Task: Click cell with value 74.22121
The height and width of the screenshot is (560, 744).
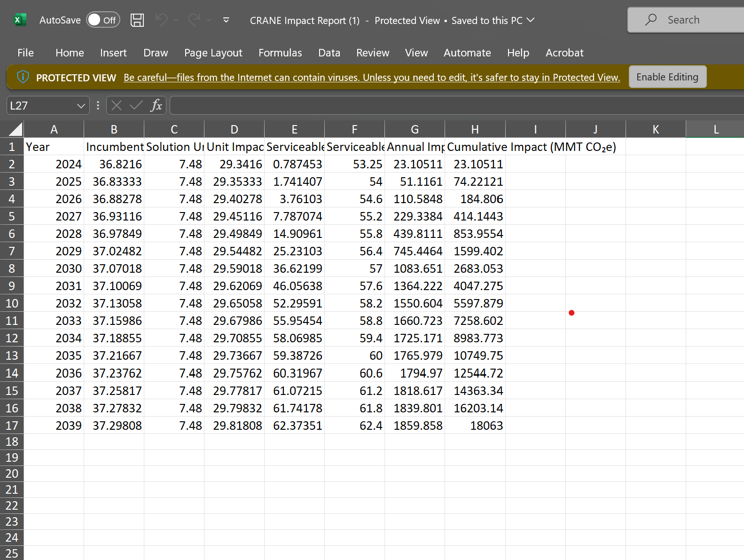Action: (x=475, y=181)
